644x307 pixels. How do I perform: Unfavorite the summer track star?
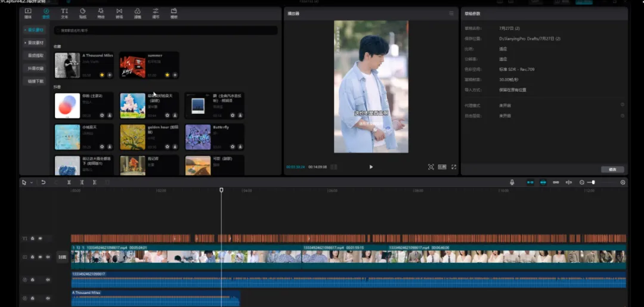[x=168, y=75]
